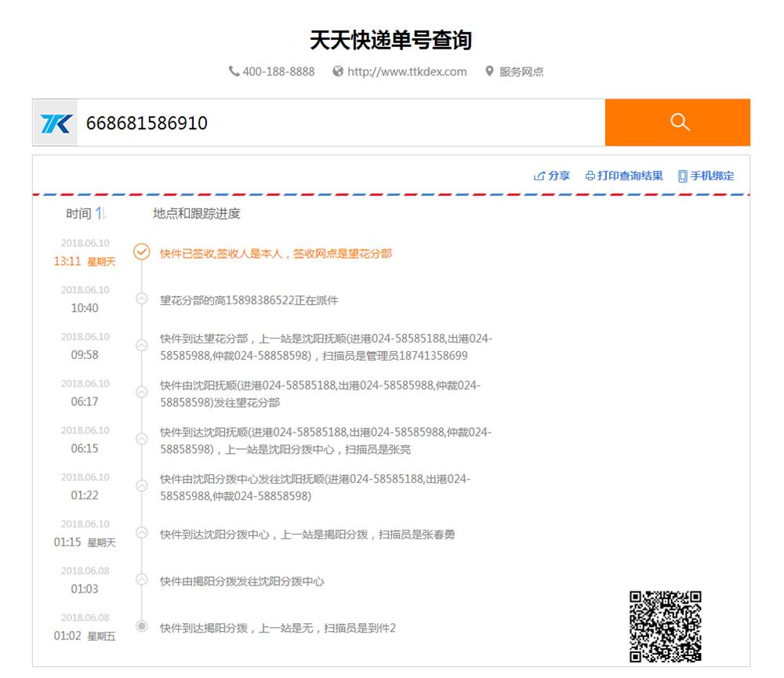Click the orange search magnifier button

coord(677,122)
